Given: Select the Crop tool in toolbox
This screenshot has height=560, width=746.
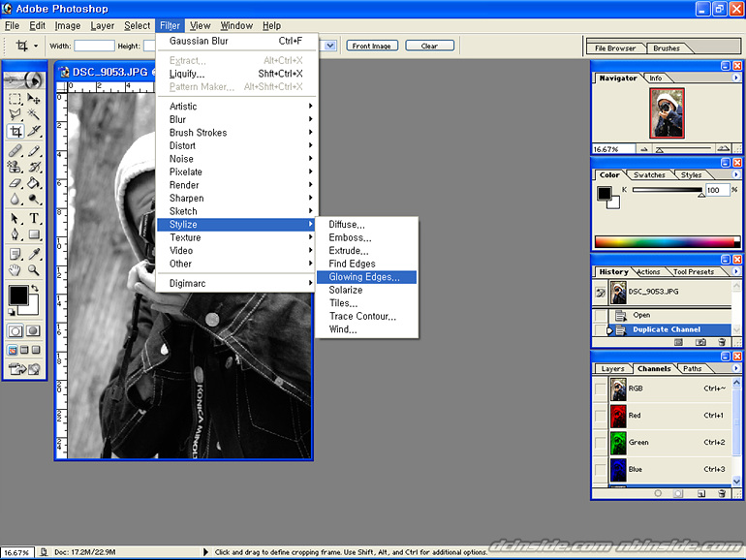Looking at the screenshot, I should click(16, 131).
